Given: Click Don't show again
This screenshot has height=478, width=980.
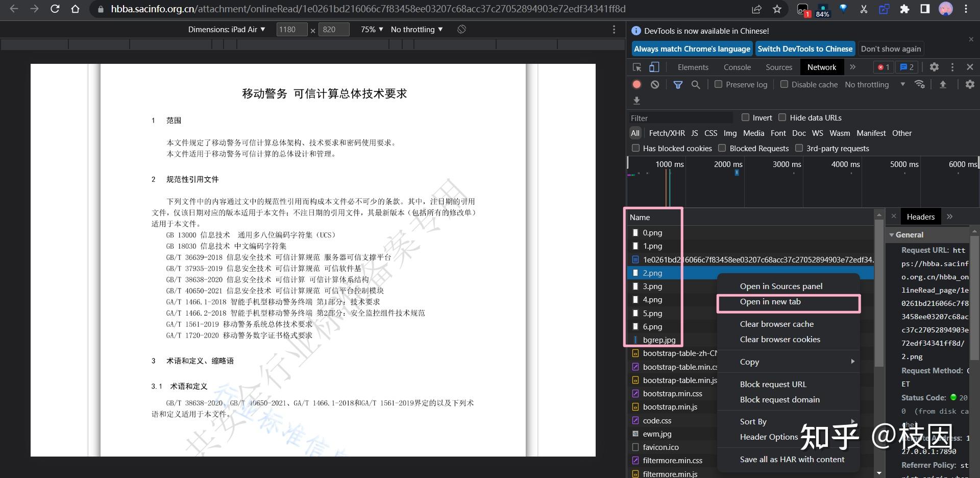Looking at the screenshot, I should point(891,49).
